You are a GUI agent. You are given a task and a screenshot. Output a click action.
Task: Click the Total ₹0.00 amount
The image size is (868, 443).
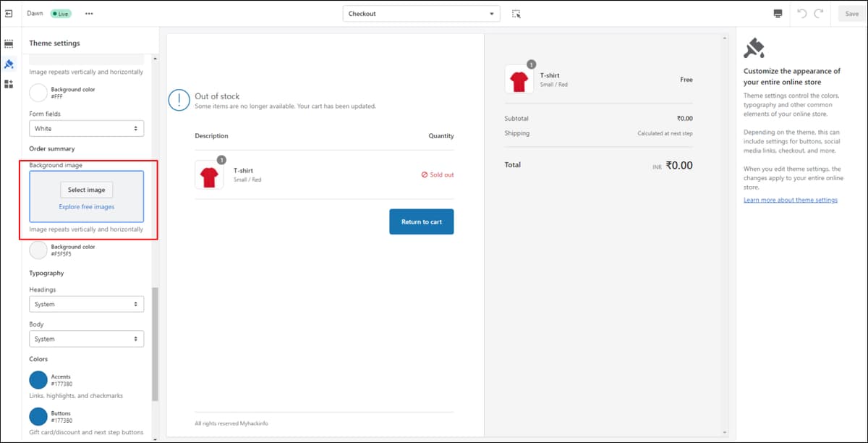click(x=679, y=165)
